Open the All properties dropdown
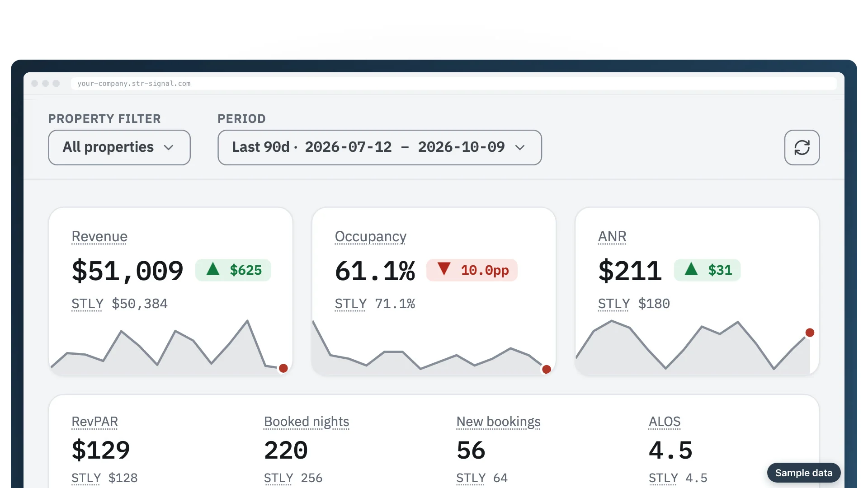Screen dimensions: 868x488 coord(119,147)
